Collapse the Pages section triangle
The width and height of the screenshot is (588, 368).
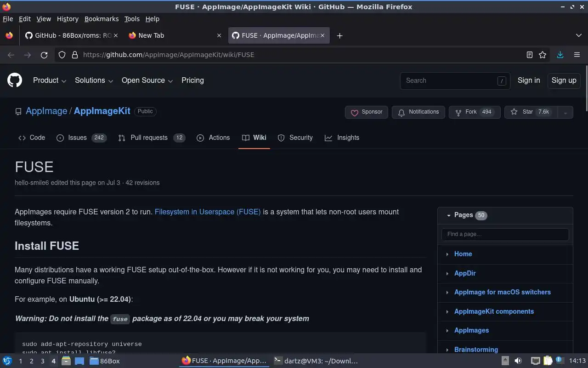pos(448,215)
